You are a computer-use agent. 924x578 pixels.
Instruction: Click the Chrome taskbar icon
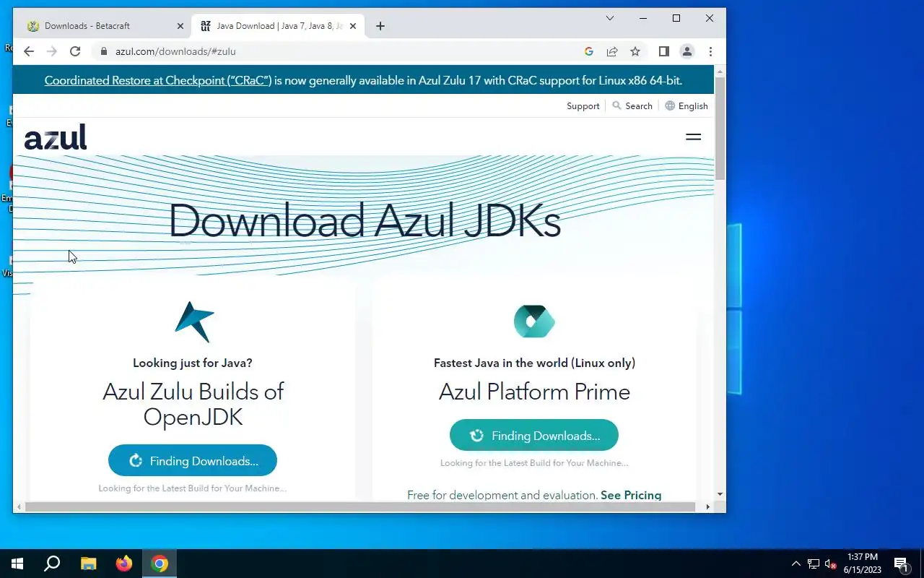pyautogui.click(x=160, y=564)
